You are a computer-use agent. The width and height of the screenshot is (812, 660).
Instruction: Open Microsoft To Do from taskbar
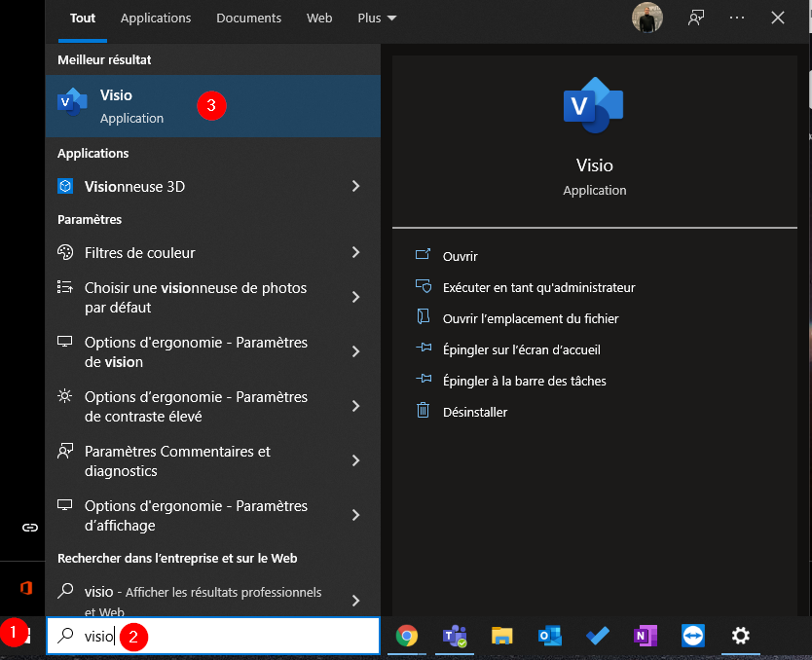click(597, 637)
